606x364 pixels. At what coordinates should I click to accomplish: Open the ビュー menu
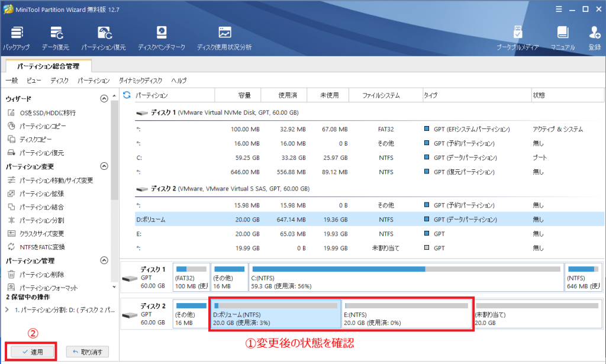[x=34, y=80]
